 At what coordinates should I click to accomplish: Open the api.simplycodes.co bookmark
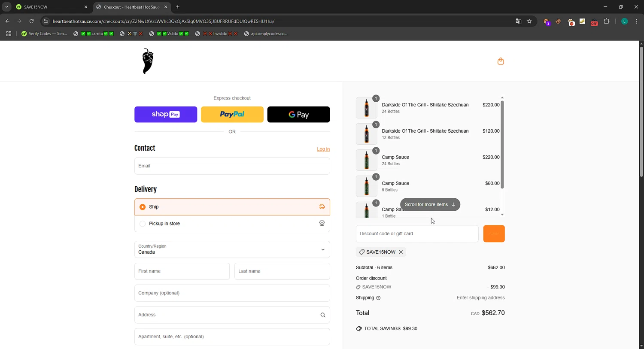[x=266, y=33]
